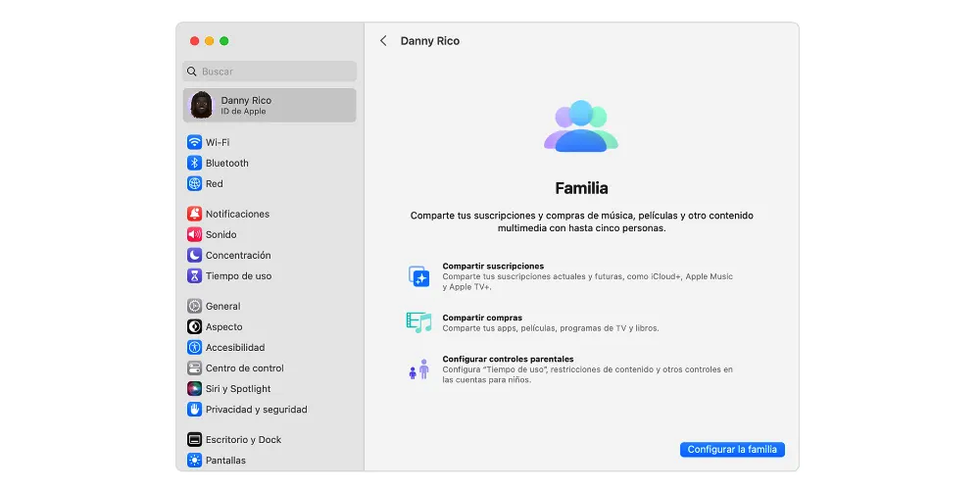The height and width of the screenshot is (490, 980).
Task: Click the parental controls people icon
Action: (419, 369)
